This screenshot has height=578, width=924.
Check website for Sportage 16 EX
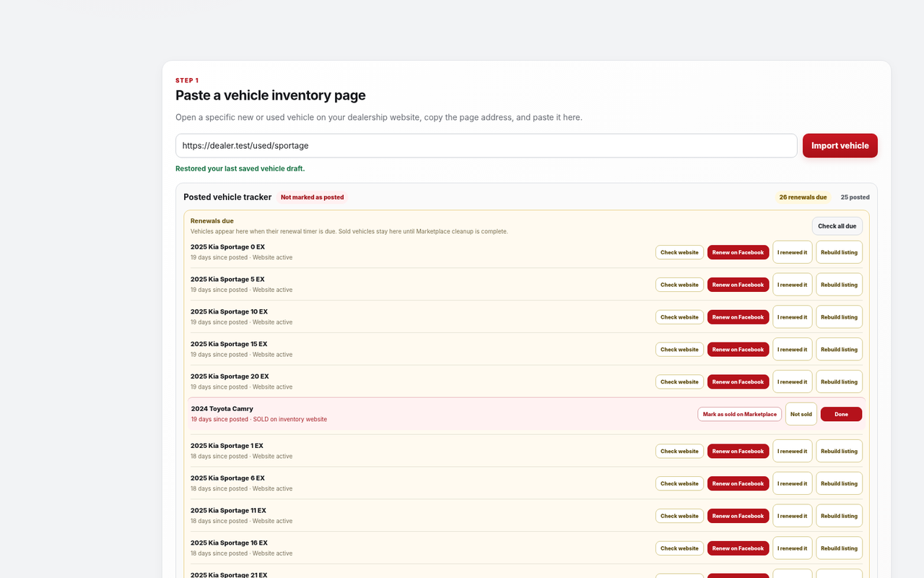click(679, 549)
